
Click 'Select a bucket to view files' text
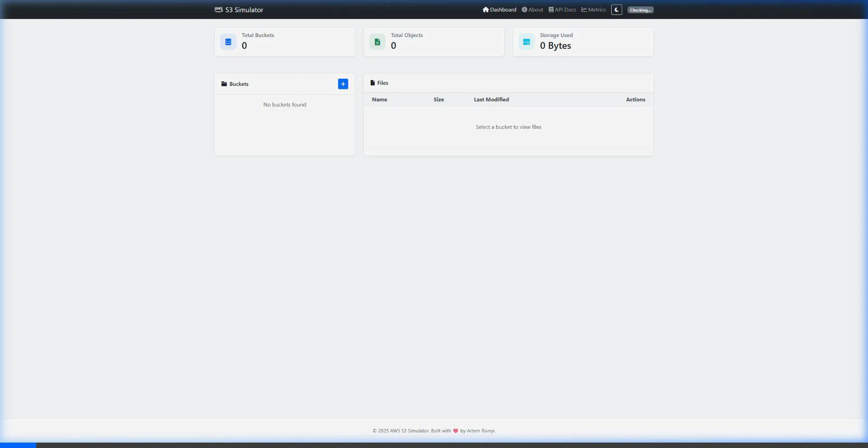[509, 127]
